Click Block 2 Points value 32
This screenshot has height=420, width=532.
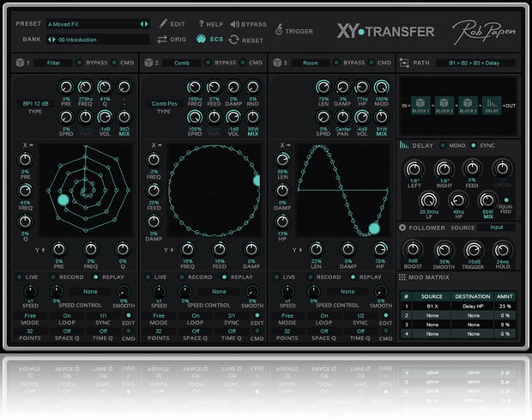pos(159,331)
